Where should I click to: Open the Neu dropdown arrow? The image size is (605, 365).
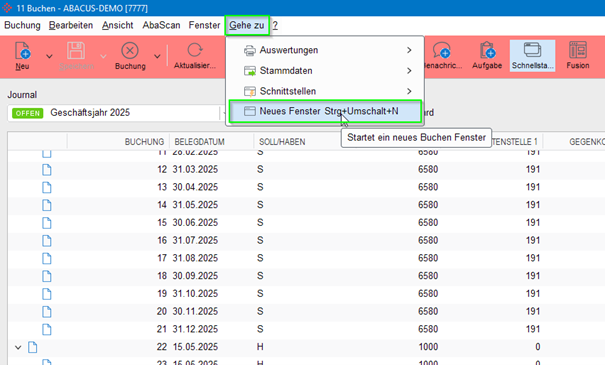pos(49,56)
